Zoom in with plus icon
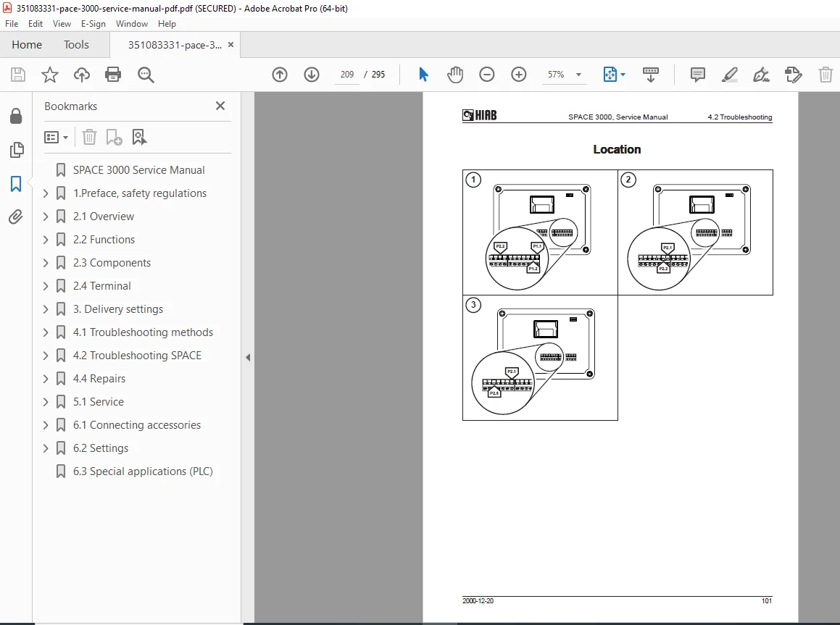The image size is (840, 625). pos(519,75)
